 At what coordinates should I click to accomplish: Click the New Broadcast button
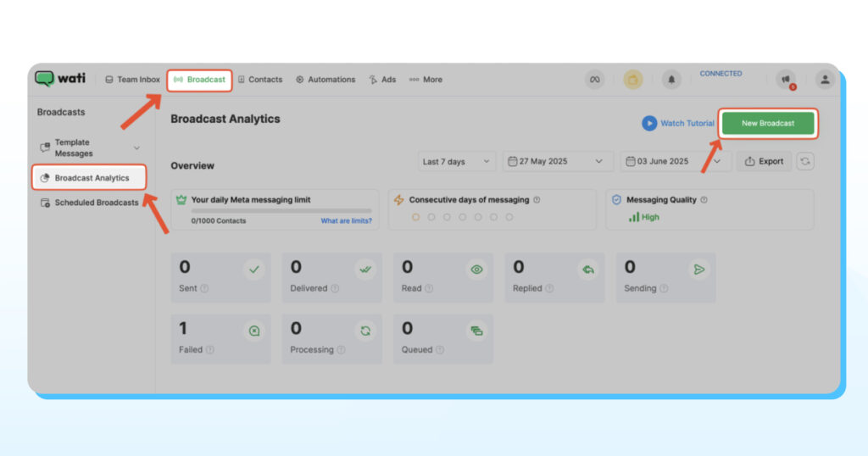click(x=768, y=124)
